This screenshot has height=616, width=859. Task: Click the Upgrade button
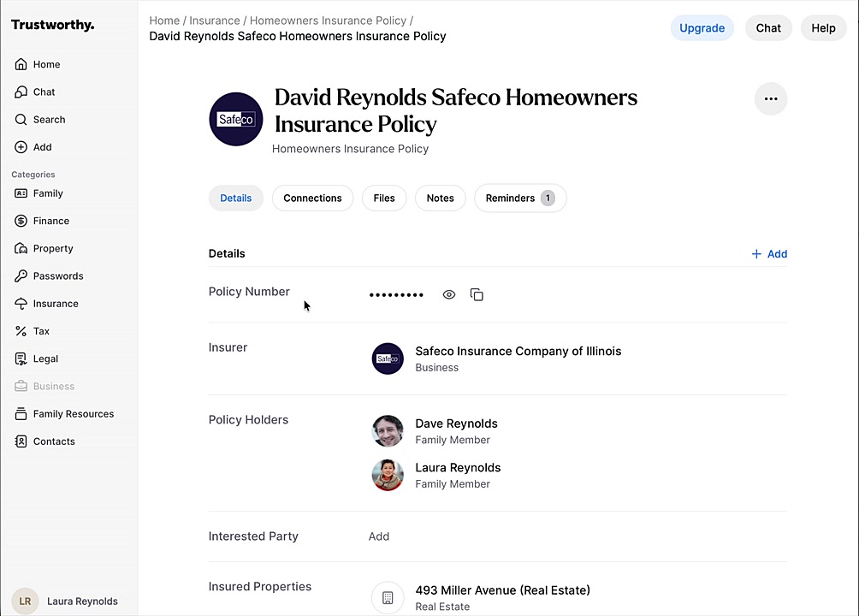point(702,28)
